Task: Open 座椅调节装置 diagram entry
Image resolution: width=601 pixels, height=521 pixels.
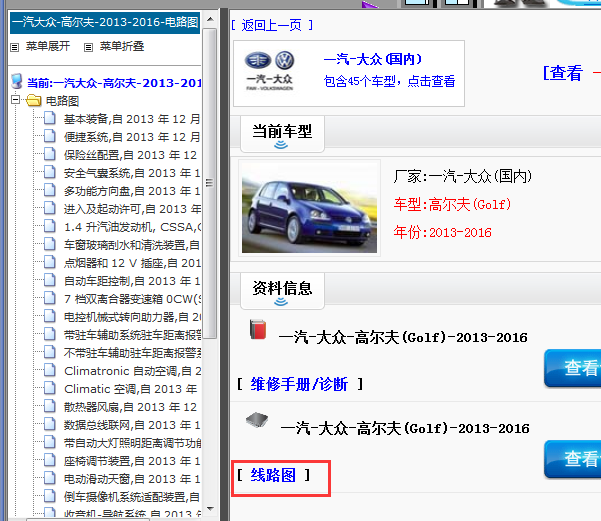Action: click(x=132, y=461)
